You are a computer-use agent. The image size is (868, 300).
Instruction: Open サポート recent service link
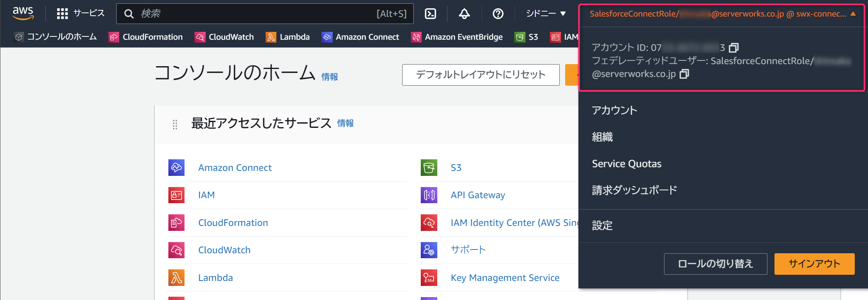pos(468,250)
